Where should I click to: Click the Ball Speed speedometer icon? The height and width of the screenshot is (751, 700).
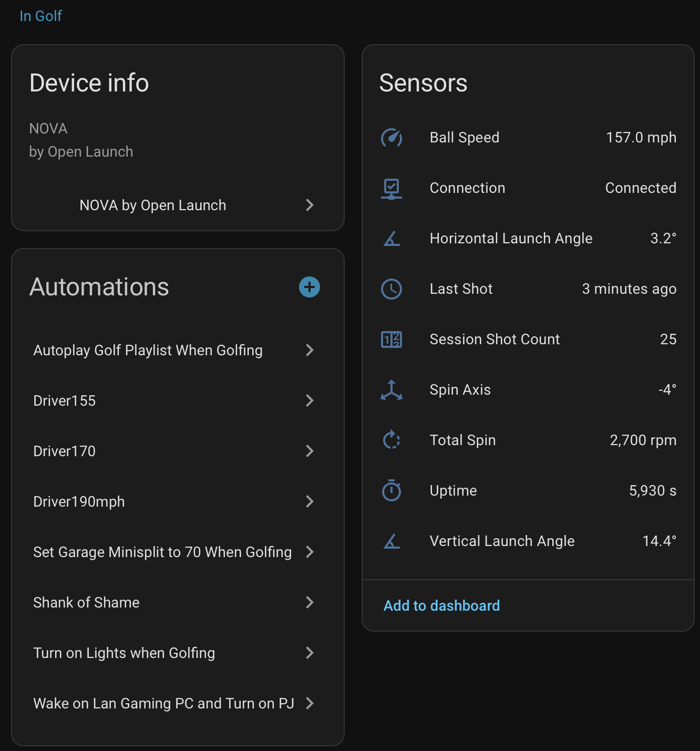pos(392,138)
